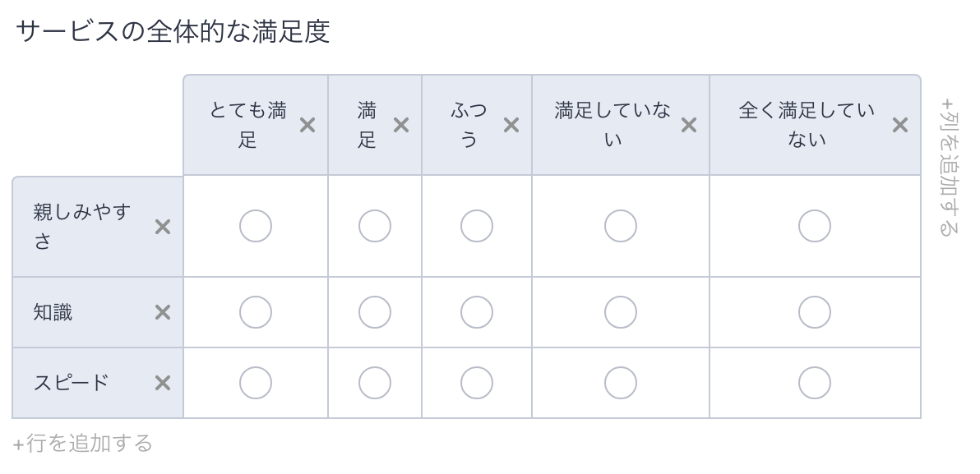980x474 pixels.
Task: Remove the とても満足 column
Action: click(x=307, y=125)
